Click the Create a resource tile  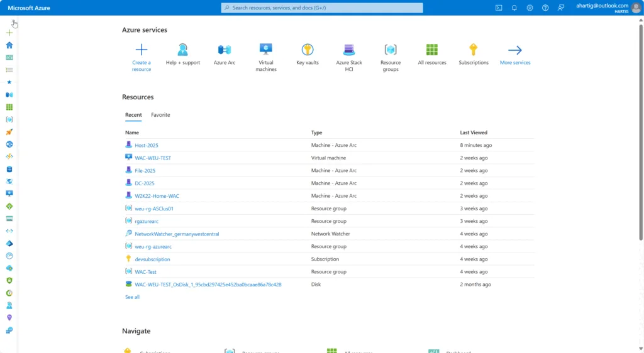coord(142,57)
